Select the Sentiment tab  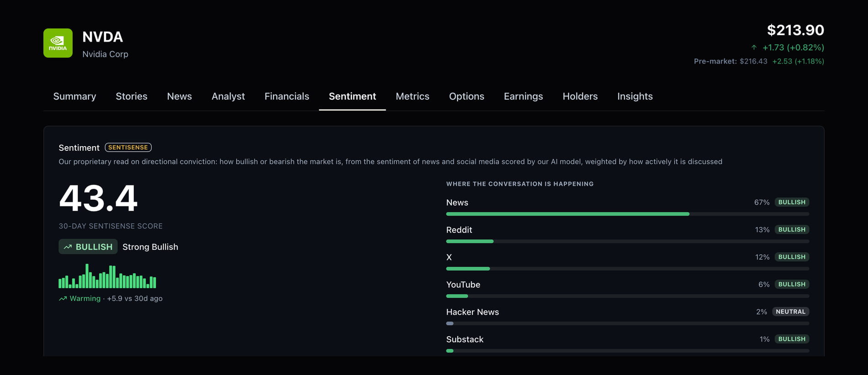coord(352,96)
